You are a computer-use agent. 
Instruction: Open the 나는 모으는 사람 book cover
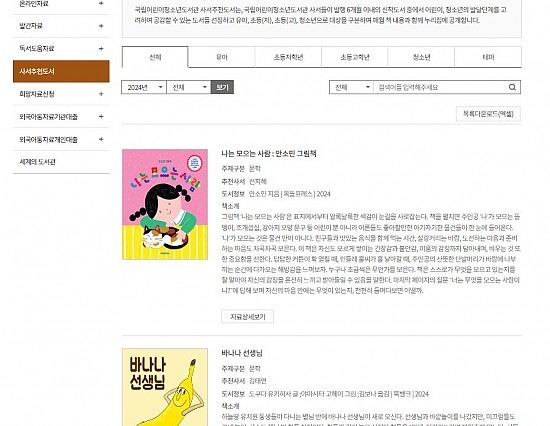(x=165, y=205)
